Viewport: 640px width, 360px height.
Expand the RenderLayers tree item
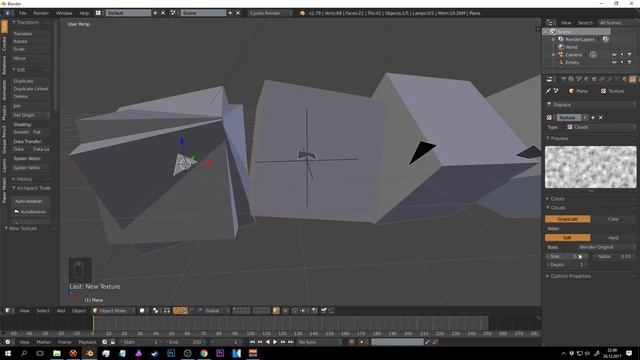[x=553, y=40]
